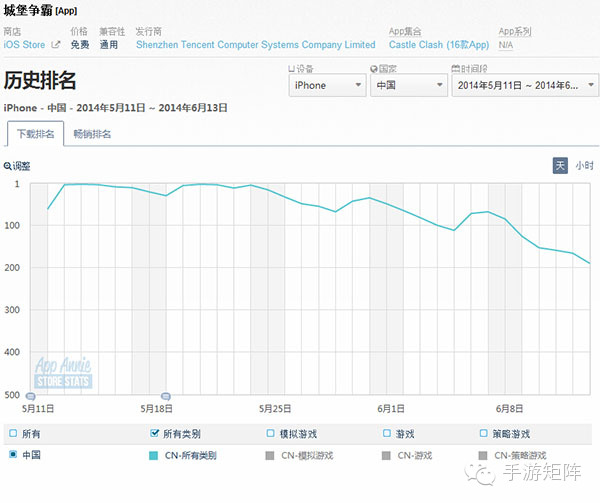Click the 6月1日 axis label
The image size is (600, 503).
click(391, 409)
